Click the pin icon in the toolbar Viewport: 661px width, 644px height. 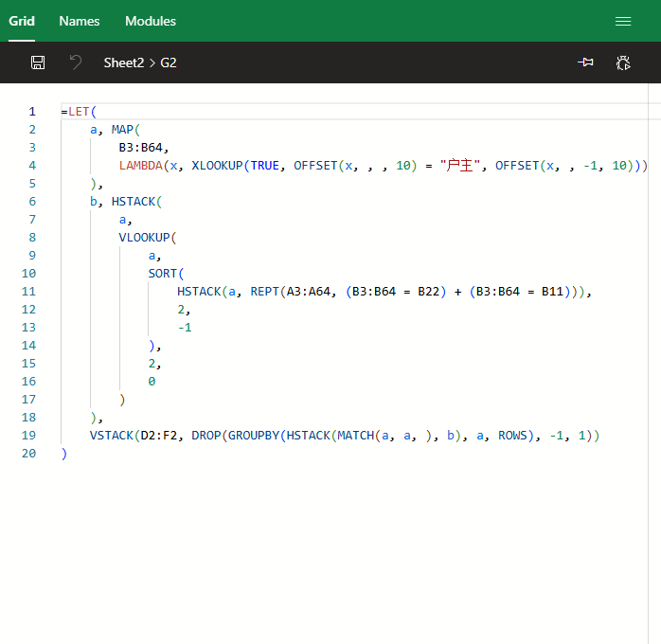tap(586, 63)
